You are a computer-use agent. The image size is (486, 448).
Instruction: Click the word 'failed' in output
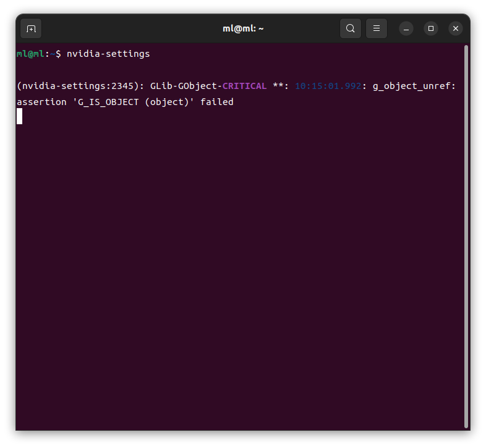216,102
